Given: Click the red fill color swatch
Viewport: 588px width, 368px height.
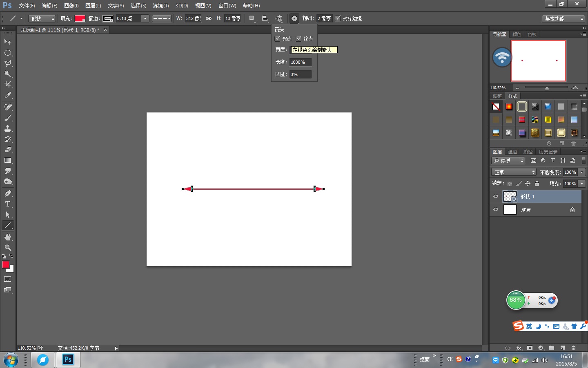Looking at the screenshot, I should 80,18.
